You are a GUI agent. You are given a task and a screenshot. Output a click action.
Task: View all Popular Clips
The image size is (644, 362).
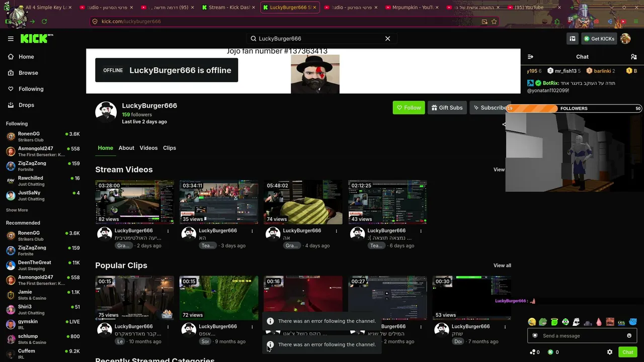(x=502, y=265)
